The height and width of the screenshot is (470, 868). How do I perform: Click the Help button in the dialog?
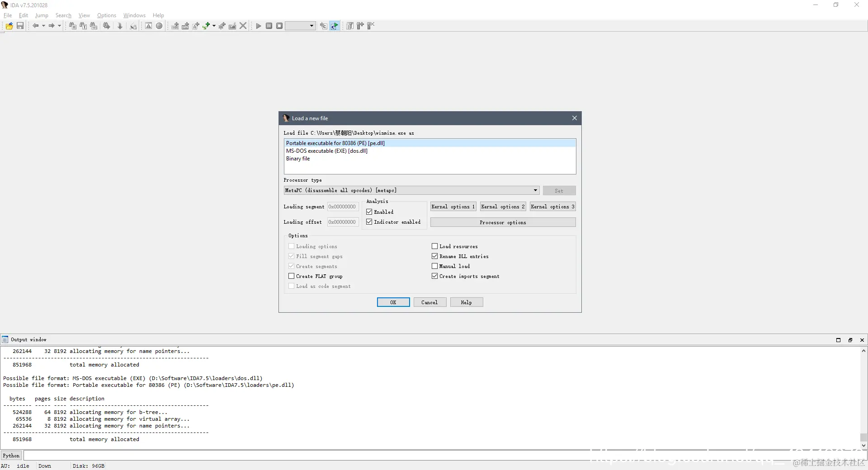(x=467, y=302)
